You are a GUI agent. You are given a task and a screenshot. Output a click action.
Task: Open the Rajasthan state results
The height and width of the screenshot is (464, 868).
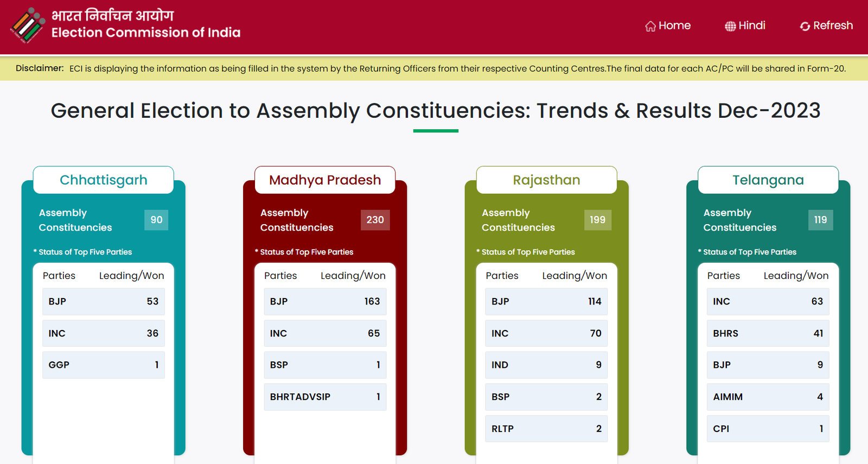[x=546, y=180]
